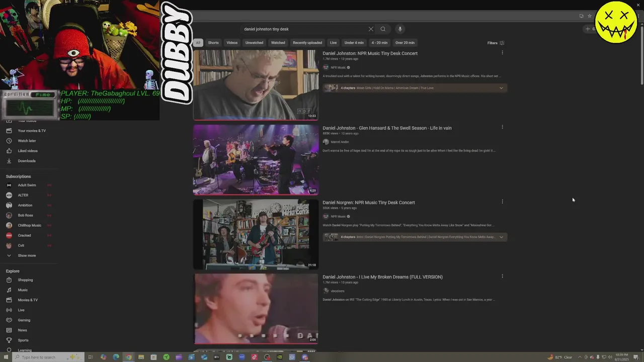This screenshot has height=362, width=644.
Task: Open Glen Hansard & The Swell Season title link
Action: click(x=387, y=128)
